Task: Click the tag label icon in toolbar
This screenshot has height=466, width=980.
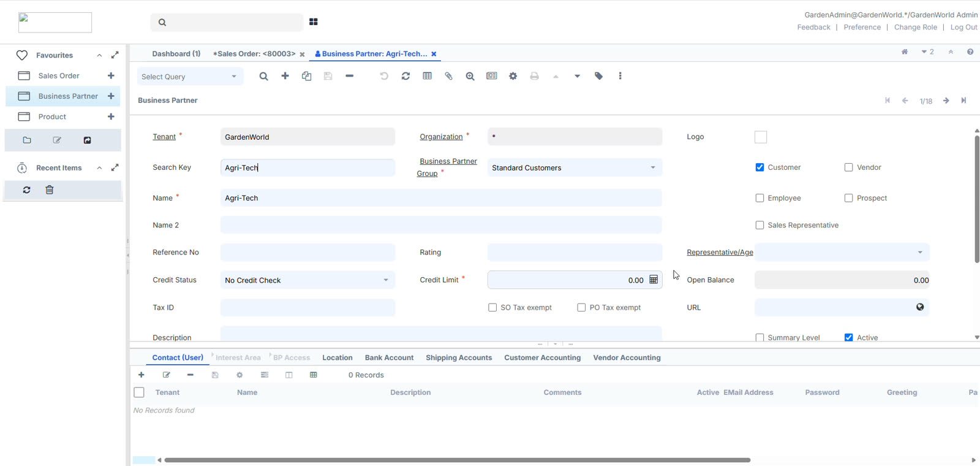Action: 598,76
